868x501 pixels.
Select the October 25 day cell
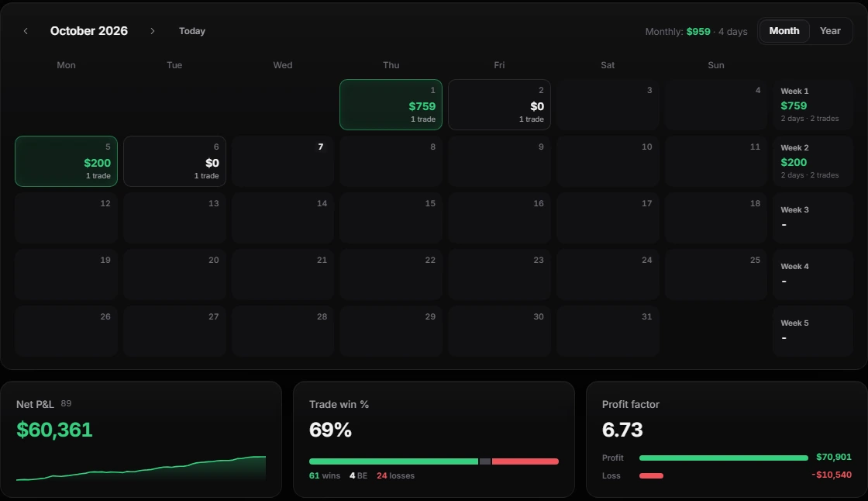pyautogui.click(x=716, y=275)
